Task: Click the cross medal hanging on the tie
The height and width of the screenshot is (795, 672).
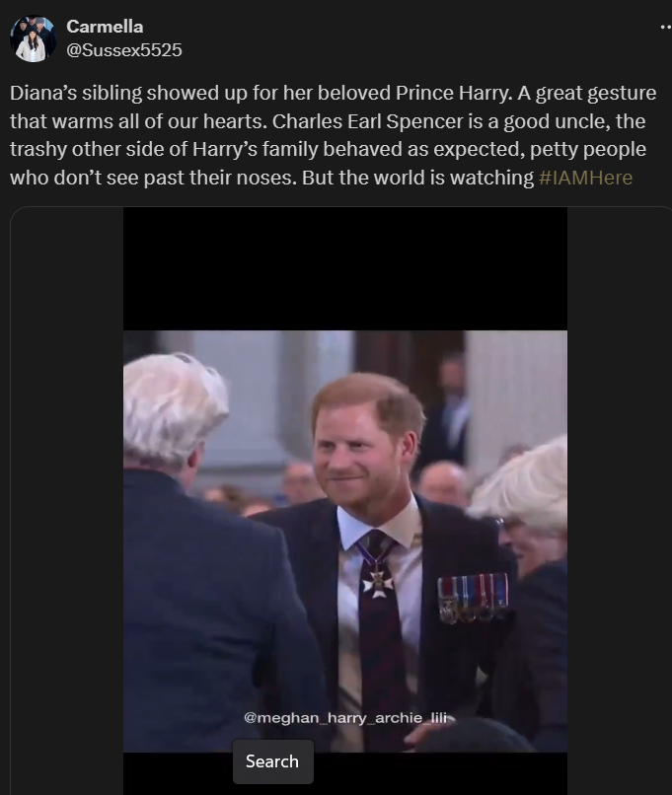Action: [x=377, y=583]
